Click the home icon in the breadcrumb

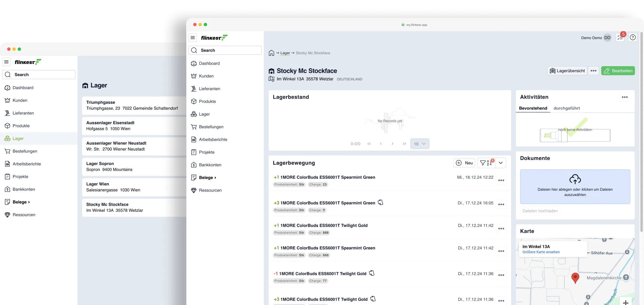point(271,53)
